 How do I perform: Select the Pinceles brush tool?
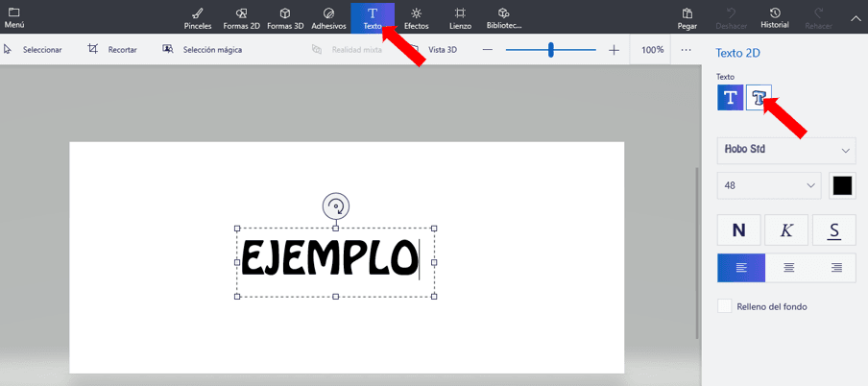198,17
